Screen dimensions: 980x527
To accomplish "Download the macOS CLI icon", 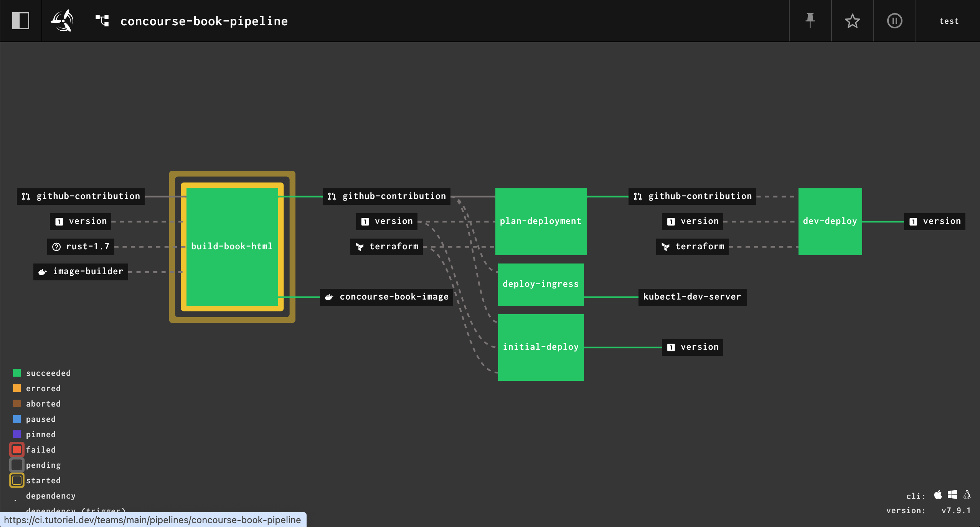I will (938, 495).
